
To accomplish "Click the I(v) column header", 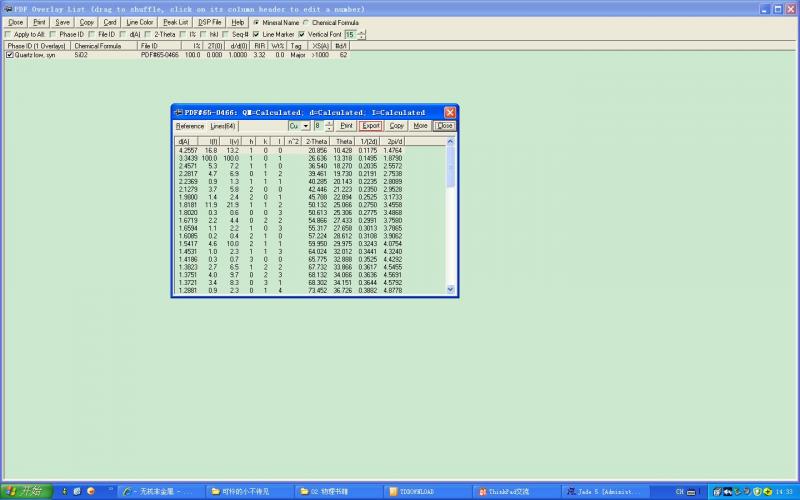I will pyautogui.click(x=232, y=142).
